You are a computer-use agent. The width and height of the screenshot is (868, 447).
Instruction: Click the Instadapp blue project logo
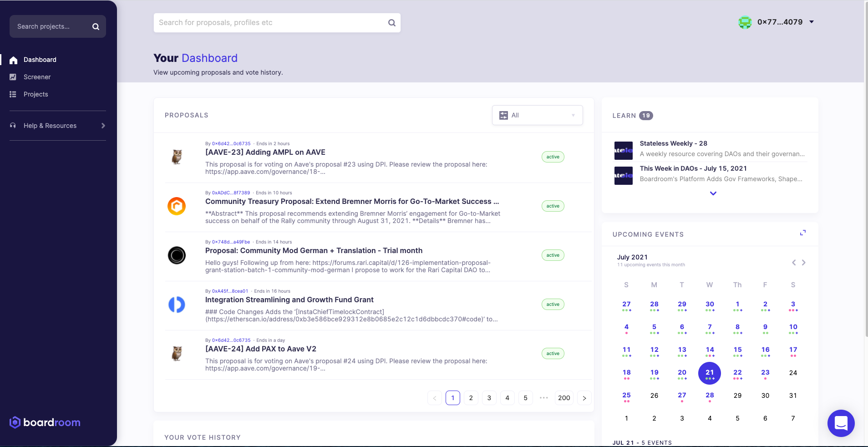click(177, 305)
